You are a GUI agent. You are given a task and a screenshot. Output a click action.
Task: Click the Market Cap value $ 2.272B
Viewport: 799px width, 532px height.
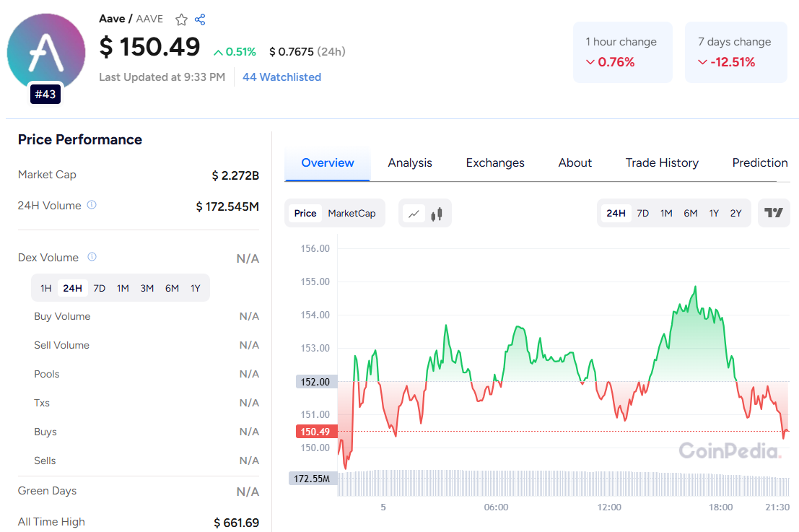(x=235, y=176)
